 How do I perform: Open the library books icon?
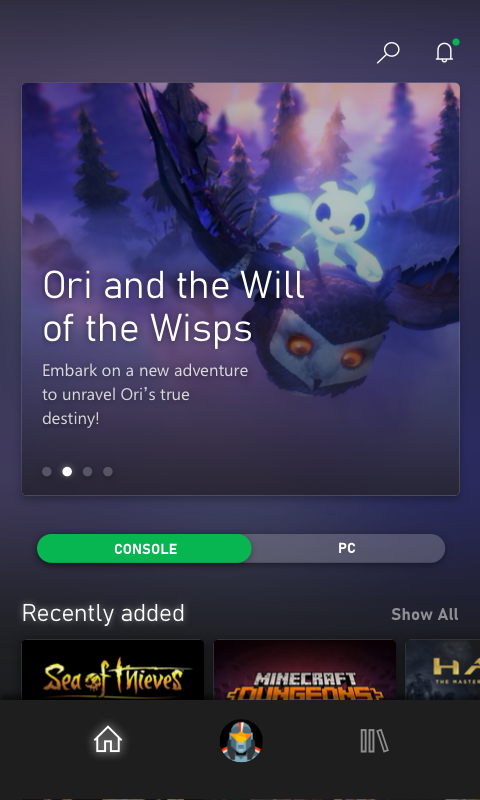(374, 741)
